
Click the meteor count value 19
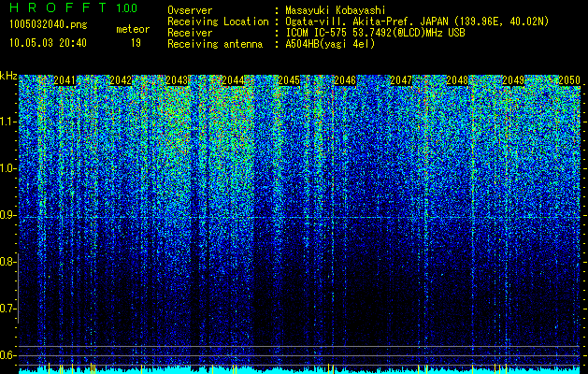tap(136, 43)
